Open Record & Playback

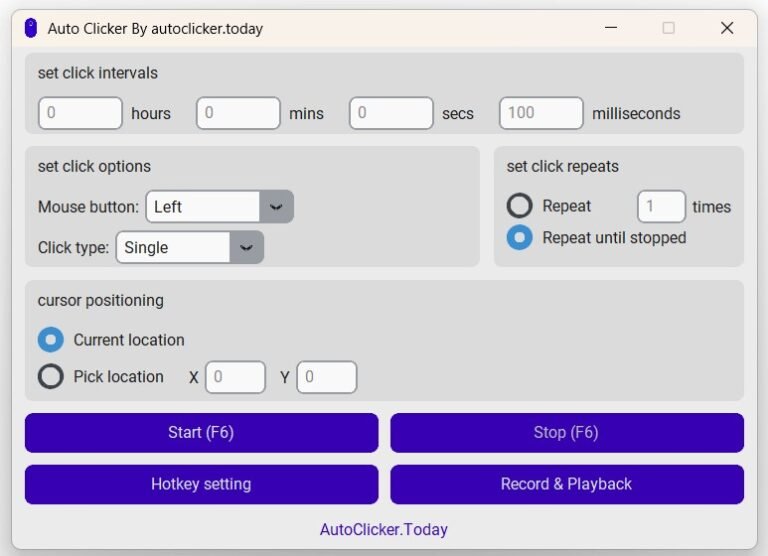pyautogui.click(x=567, y=484)
